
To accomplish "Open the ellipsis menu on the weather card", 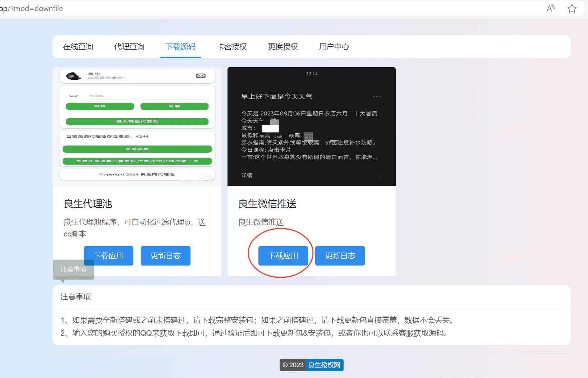I will click(377, 96).
